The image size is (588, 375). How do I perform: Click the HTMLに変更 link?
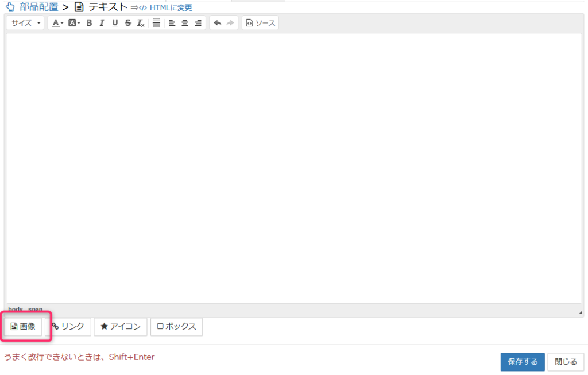pyautogui.click(x=171, y=8)
